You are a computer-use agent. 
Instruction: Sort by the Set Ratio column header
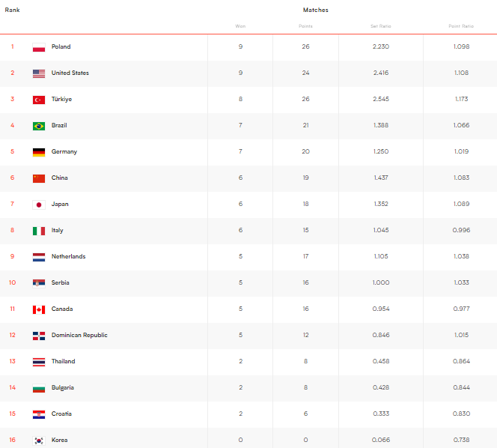380,26
